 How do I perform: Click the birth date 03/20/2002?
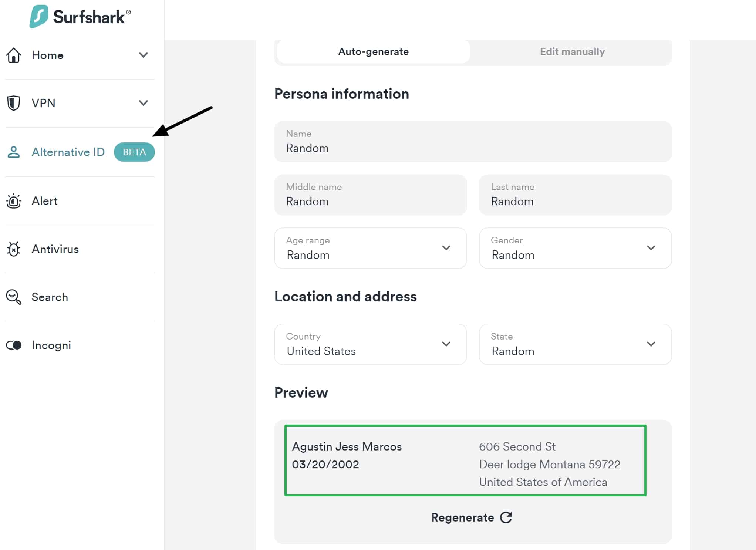pyautogui.click(x=325, y=464)
